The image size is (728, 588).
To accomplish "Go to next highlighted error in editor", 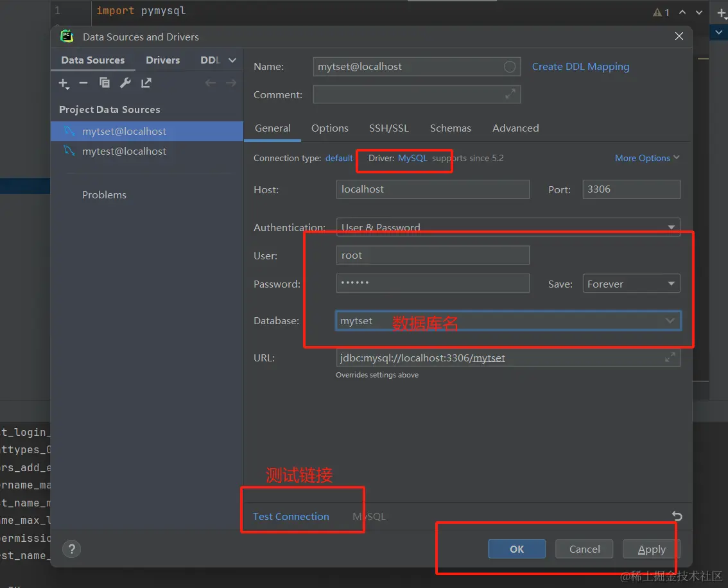I will 698,13.
